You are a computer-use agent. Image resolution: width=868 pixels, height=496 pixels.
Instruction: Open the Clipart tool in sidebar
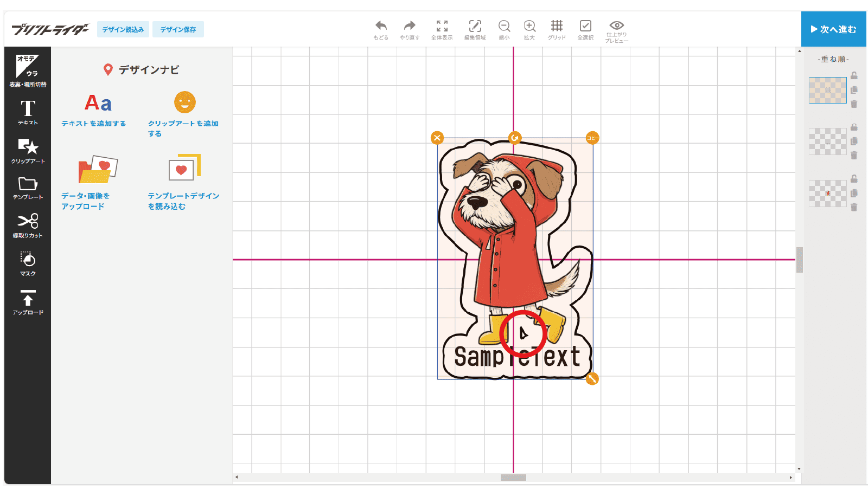28,151
